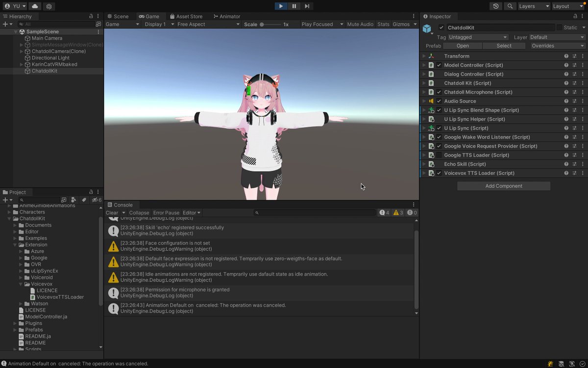
Task: Open presets icon for Audio Source
Action: point(574,101)
